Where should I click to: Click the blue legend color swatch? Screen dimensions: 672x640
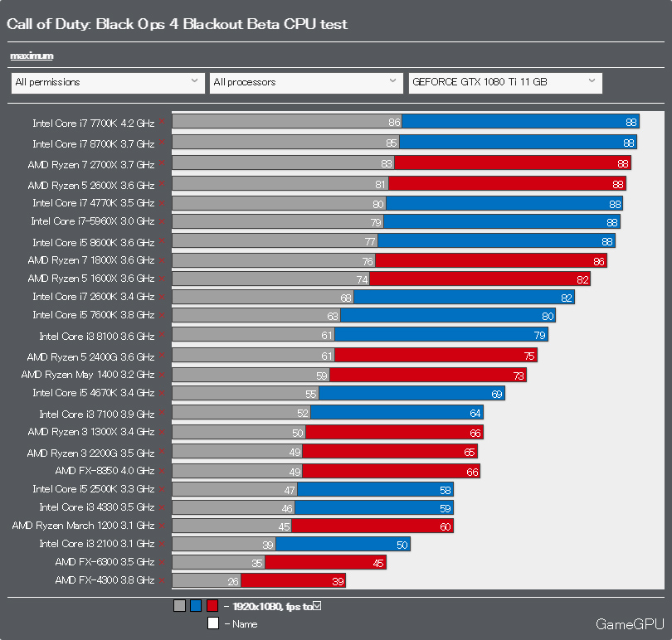(196, 606)
